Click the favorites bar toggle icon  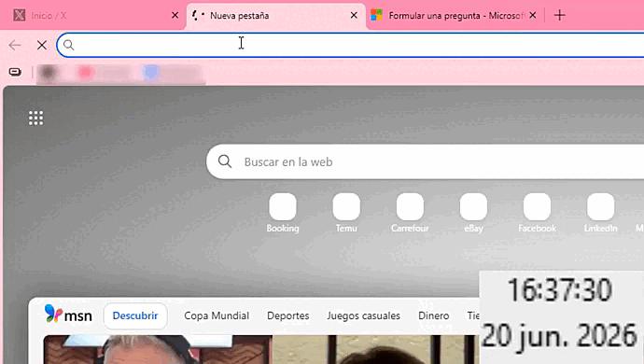point(15,72)
